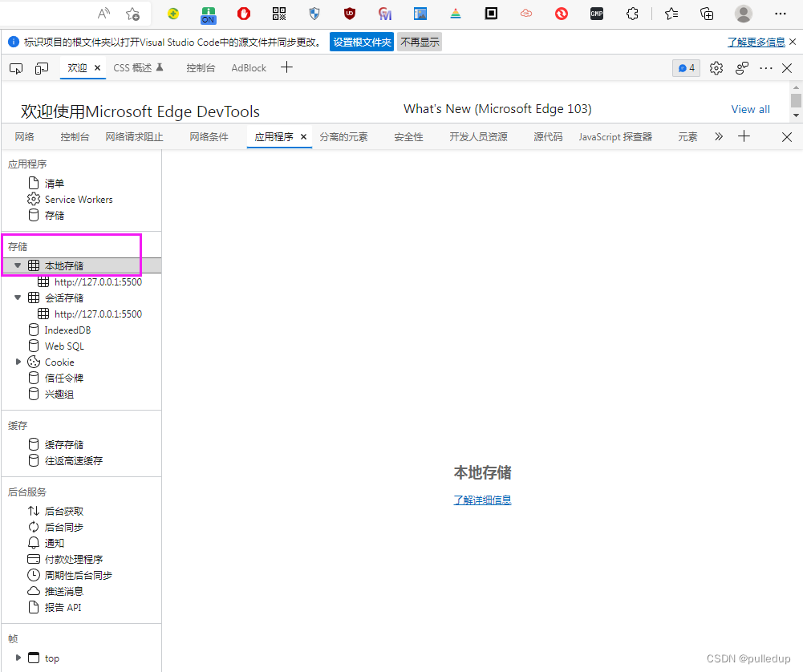This screenshot has width=803, height=672.
Task: Activate the inspect element picker tool
Action: pyautogui.click(x=16, y=68)
